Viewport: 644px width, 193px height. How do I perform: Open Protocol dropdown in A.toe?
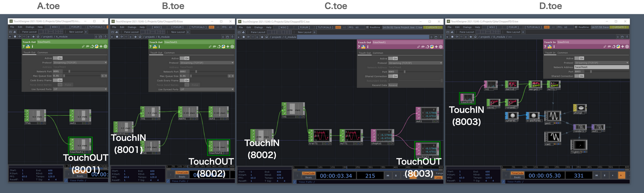80,63
